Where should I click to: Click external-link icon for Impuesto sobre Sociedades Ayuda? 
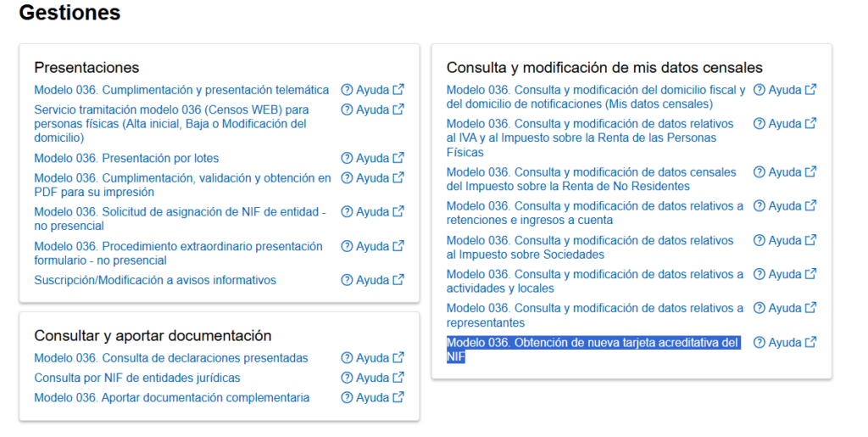(x=810, y=240)
